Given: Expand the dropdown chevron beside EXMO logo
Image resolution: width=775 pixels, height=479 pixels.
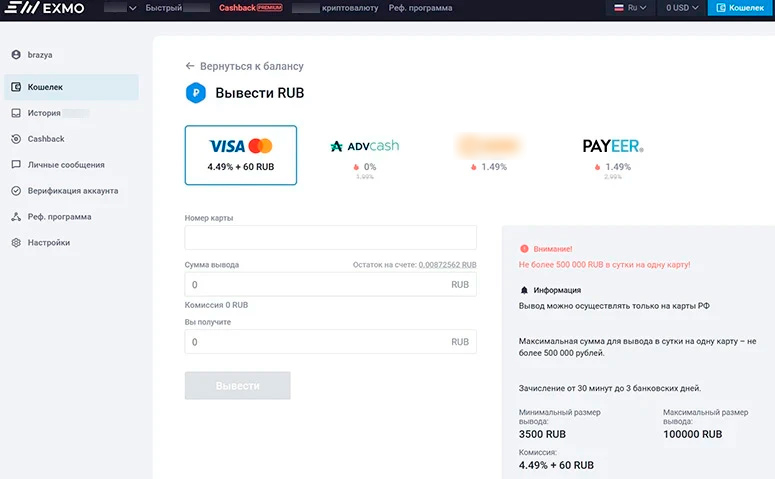Looking at the screenshot, I should coord(133,8).
